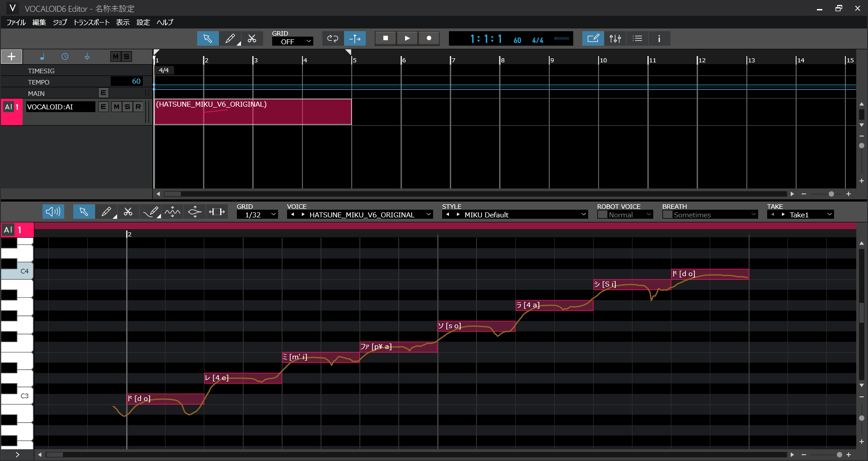This screenshot has width=868, height=461.
Task: Open the ヘルプ menu
Action: 165,22
